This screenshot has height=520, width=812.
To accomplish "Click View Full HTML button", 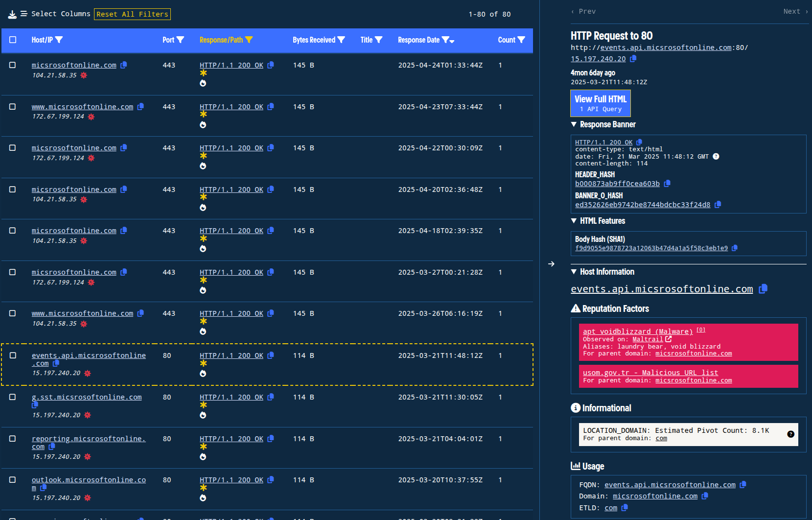I will point(601,103).
